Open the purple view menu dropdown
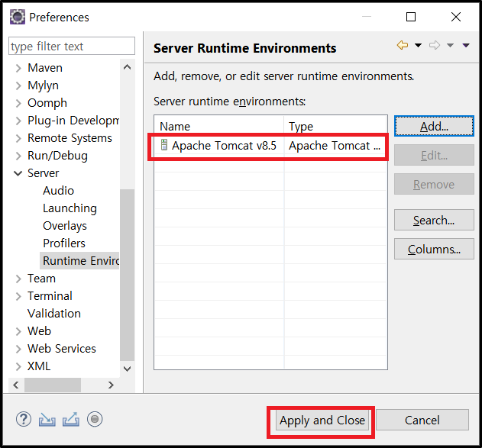 click(x=466, y=46)
